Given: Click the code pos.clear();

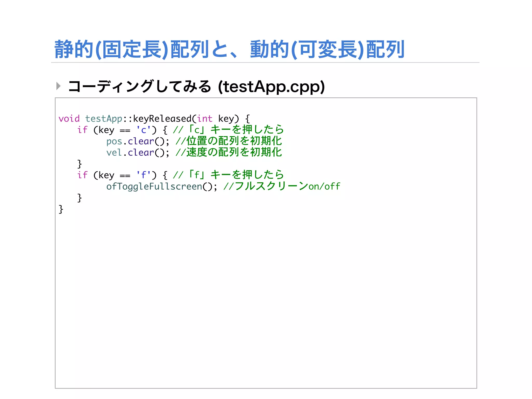Looking at the screenshot, I should tap(138, 142).
